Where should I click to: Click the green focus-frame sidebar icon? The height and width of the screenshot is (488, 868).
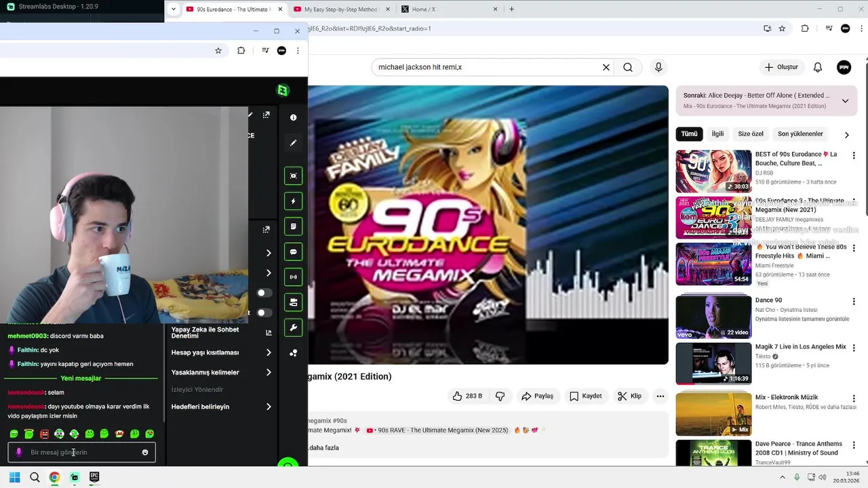point(293,176)
